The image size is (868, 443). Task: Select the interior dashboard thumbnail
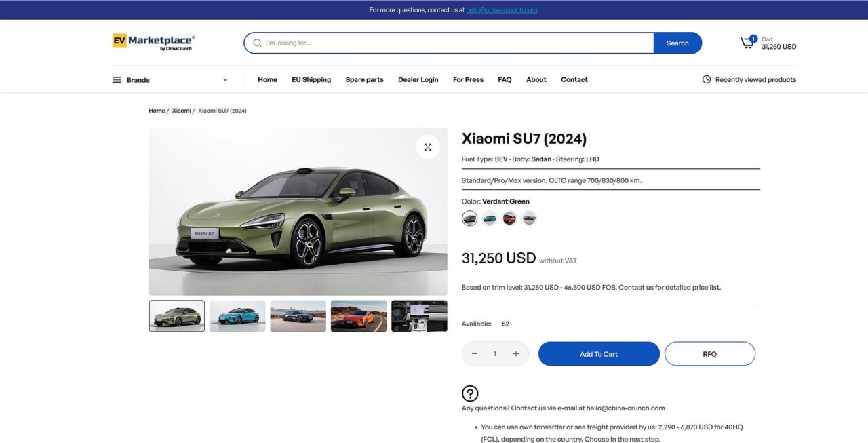419,316
